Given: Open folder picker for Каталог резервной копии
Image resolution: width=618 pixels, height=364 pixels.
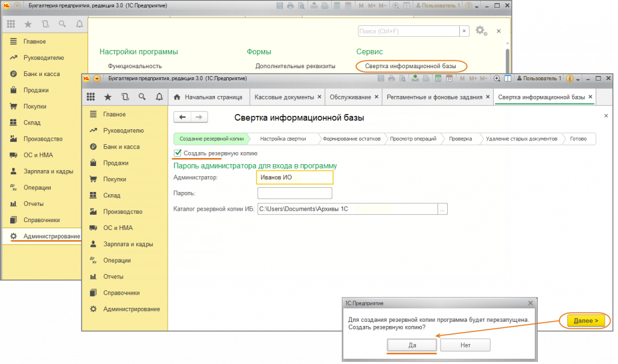Looking at the screenshot, I should [443, 209].
